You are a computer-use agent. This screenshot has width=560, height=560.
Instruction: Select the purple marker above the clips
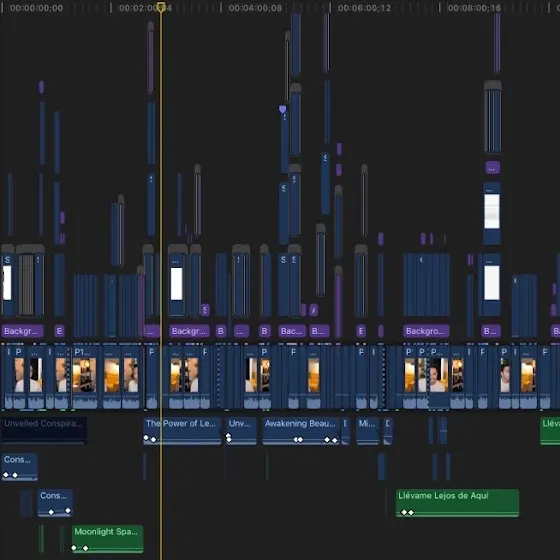pos(282,109)
